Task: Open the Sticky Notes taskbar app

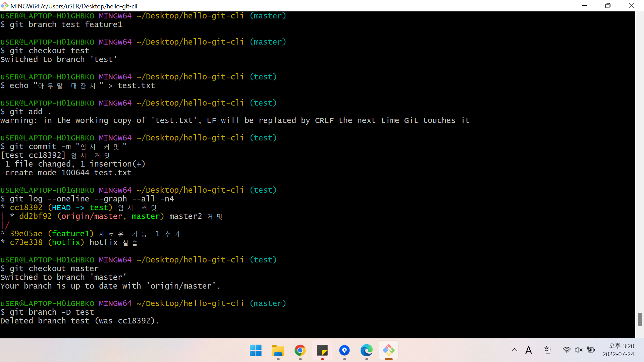Action: 322,351
